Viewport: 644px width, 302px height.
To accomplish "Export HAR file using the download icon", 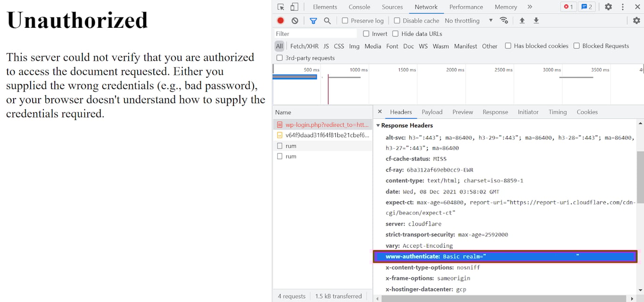I will 537,21.
